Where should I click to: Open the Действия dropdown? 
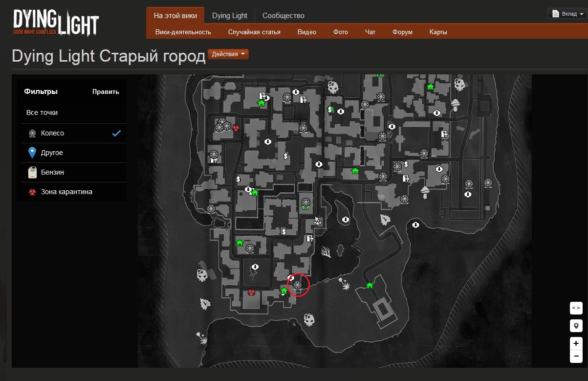(x=228, y=54)
